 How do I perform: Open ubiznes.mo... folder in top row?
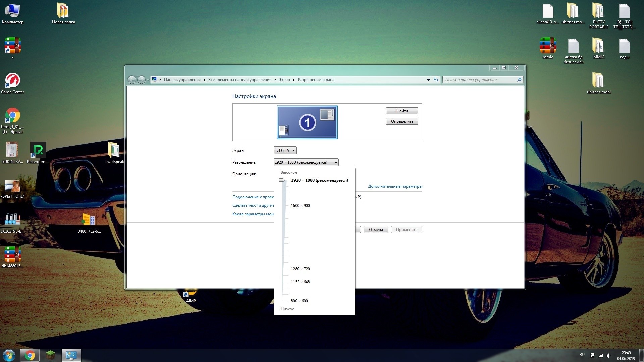point(573,13)
